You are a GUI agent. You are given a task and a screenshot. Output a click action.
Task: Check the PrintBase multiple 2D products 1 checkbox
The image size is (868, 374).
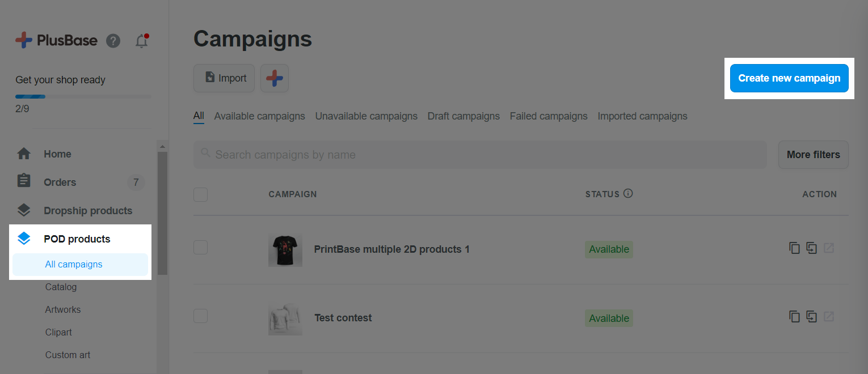click(x=200, y=248)
